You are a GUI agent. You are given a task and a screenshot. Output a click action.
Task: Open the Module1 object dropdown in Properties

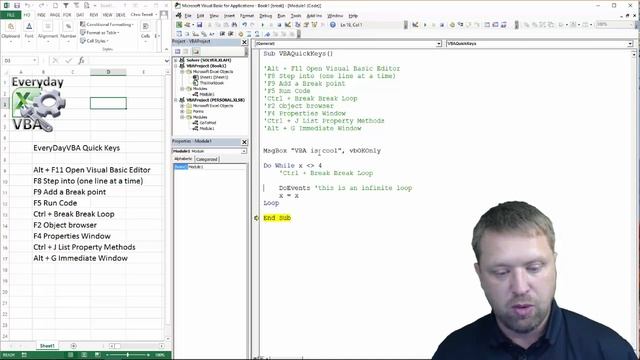coord(244,151)
